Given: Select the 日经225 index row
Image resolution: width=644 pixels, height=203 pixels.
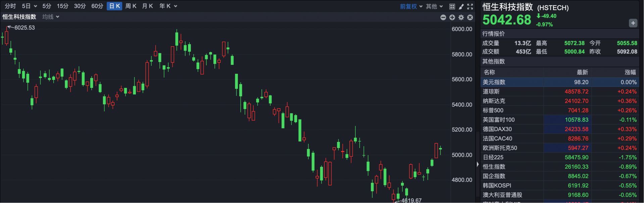Looking at the screenshot, I should pos(493,157).
